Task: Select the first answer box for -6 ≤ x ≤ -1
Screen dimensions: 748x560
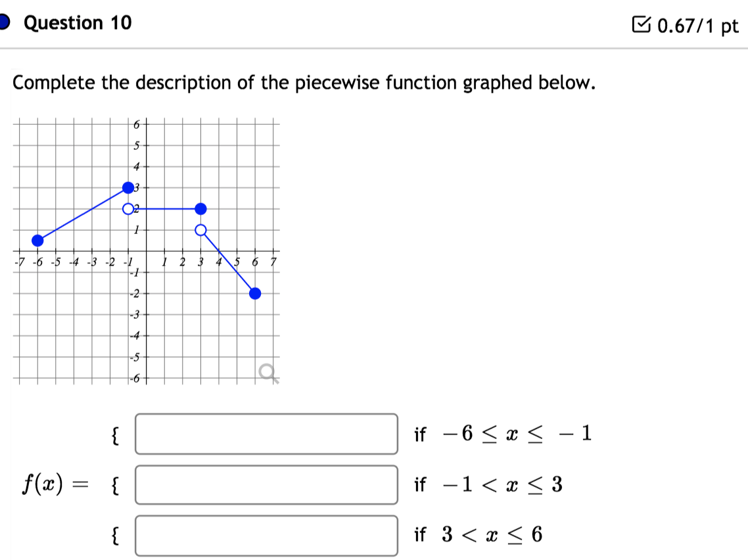Action: point(266,435)
